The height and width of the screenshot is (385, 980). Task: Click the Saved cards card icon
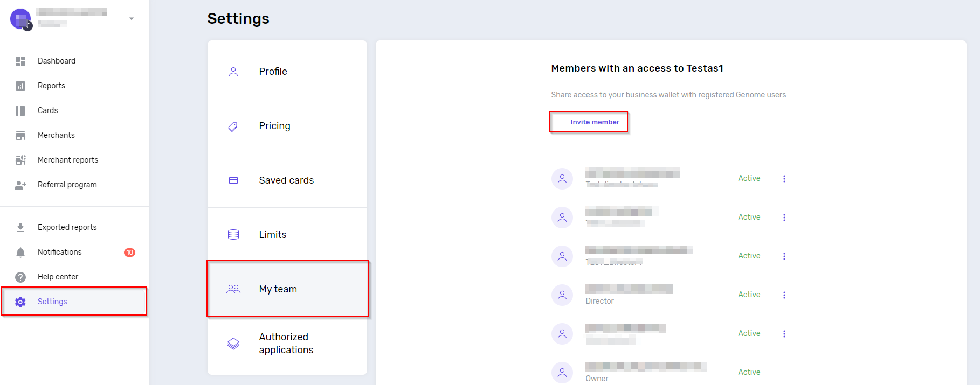tap(233, 180)
